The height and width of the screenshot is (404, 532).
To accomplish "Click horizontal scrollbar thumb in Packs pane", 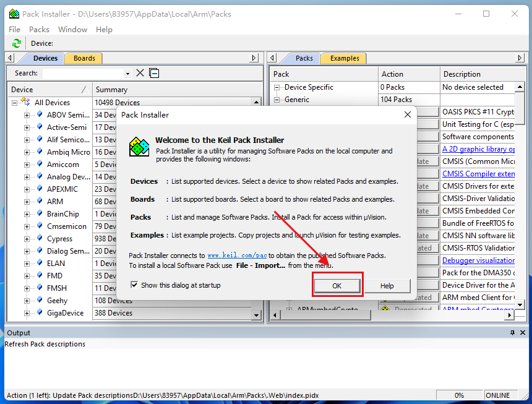I will [x=326, y=315].
